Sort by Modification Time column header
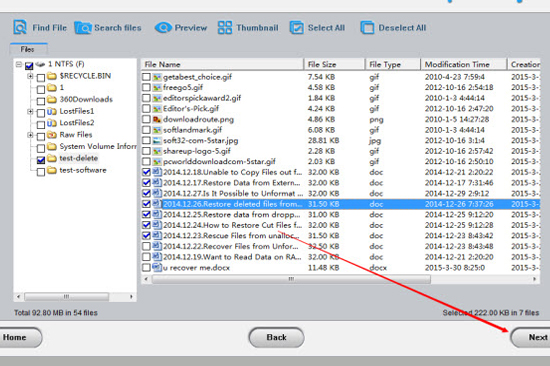This screenshot has width=550, height=366. tap(464, 65)
